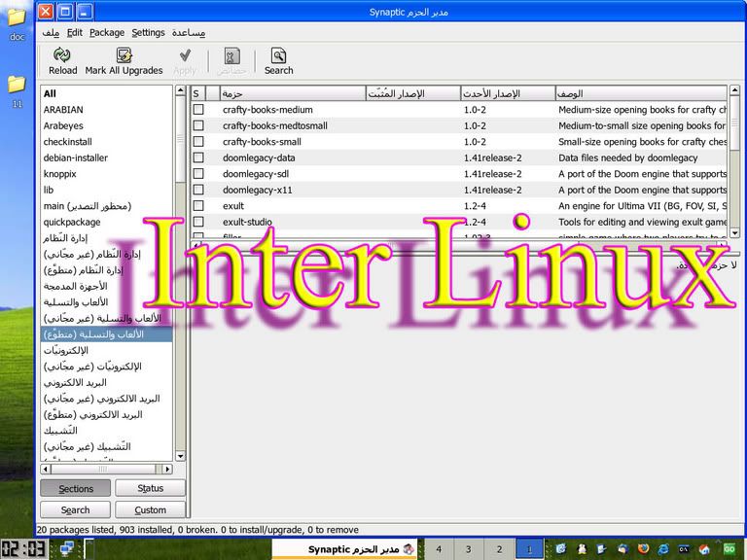This screenshot has height=560, width=747.
Task: Click down arrow of sections list scrollbar
Action: pyautogui.click(x=180, y=456)
